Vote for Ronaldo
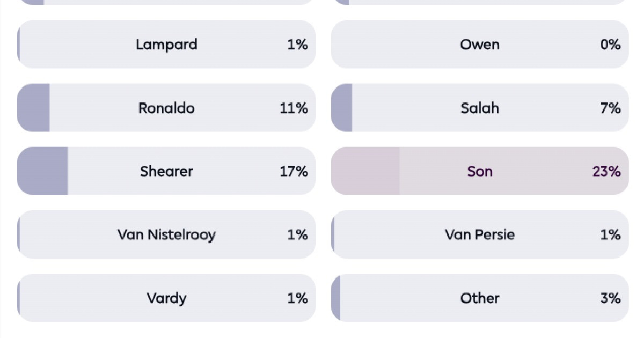The image size is (644, 338). click(166, 108)
